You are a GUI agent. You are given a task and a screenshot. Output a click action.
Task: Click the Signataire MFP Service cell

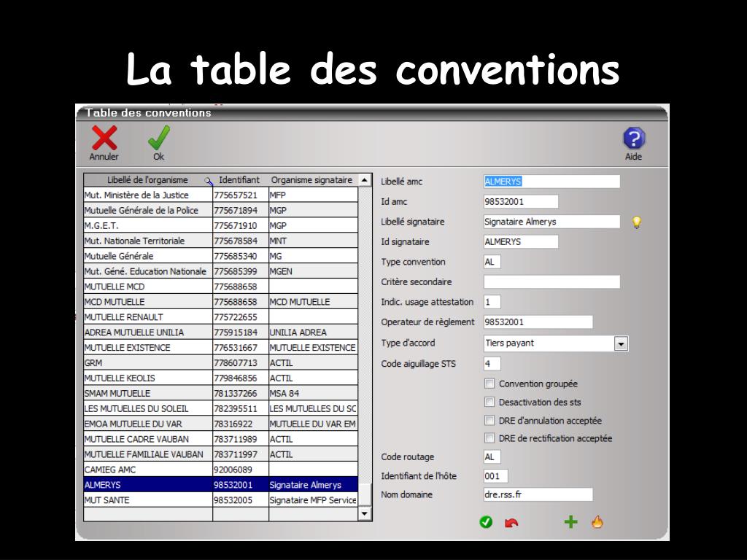tap(314, 499)
